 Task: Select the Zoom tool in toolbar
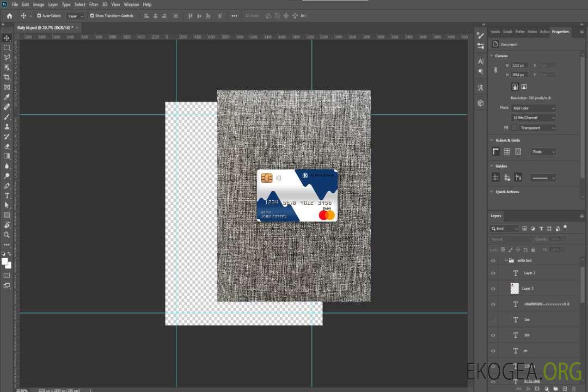click(7, 235)
